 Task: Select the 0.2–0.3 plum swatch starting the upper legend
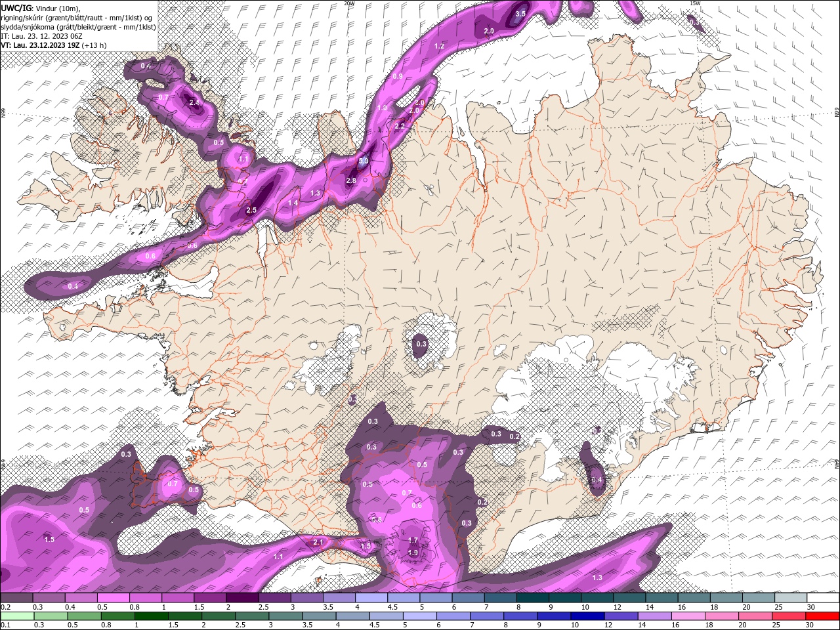point(17,597)
